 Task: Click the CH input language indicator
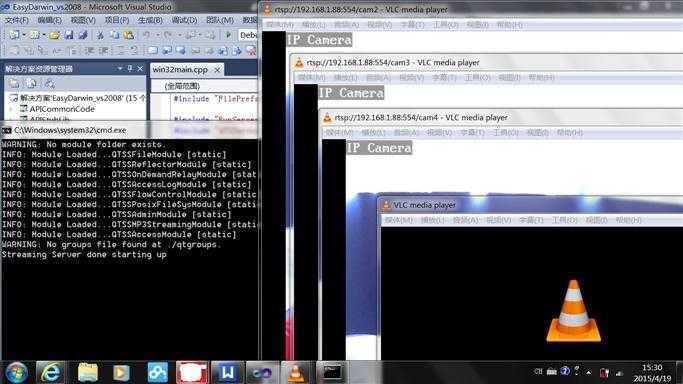(538, 371)
